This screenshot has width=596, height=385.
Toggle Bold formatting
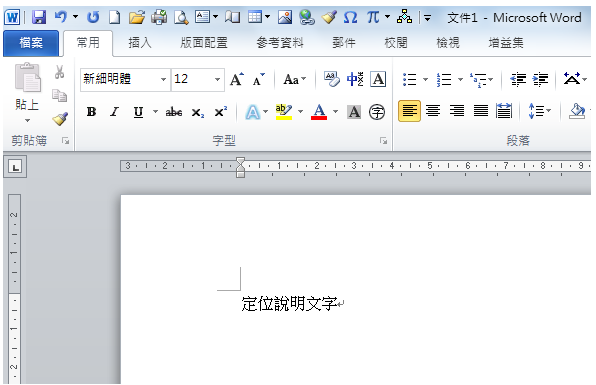[91, 112]
